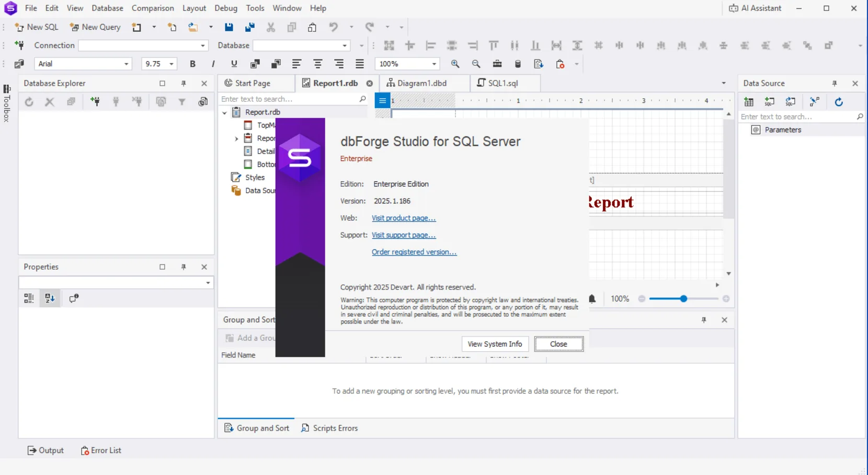Open the Database combo box
The width and height of the screenshot is (868, 475).
301,45
